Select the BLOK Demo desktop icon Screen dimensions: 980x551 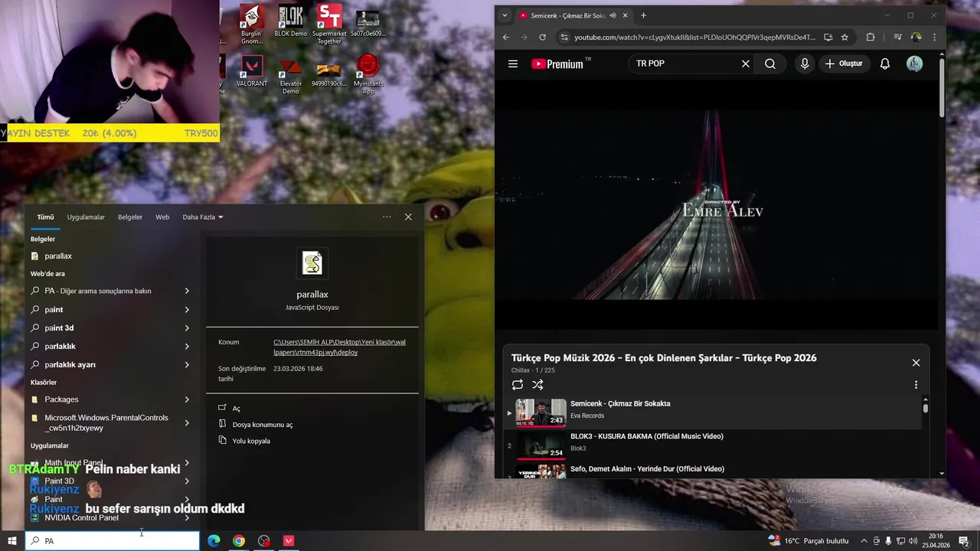pos(290,21)
